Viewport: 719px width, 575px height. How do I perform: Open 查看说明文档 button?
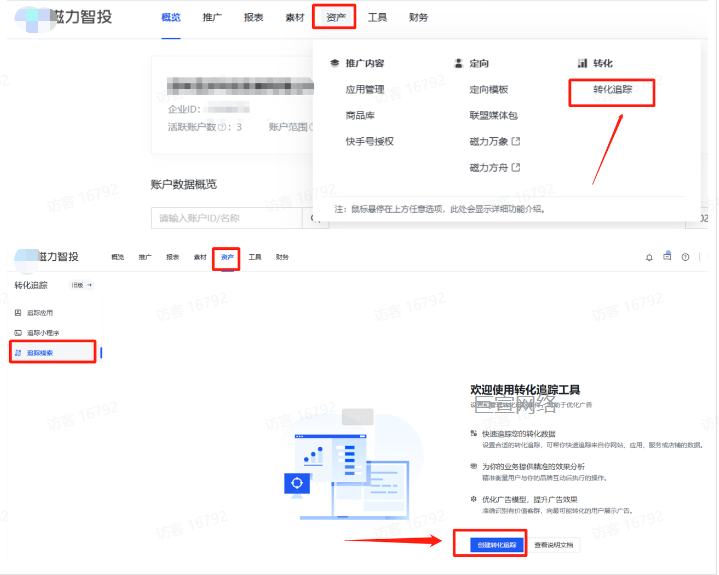point(554,545)
